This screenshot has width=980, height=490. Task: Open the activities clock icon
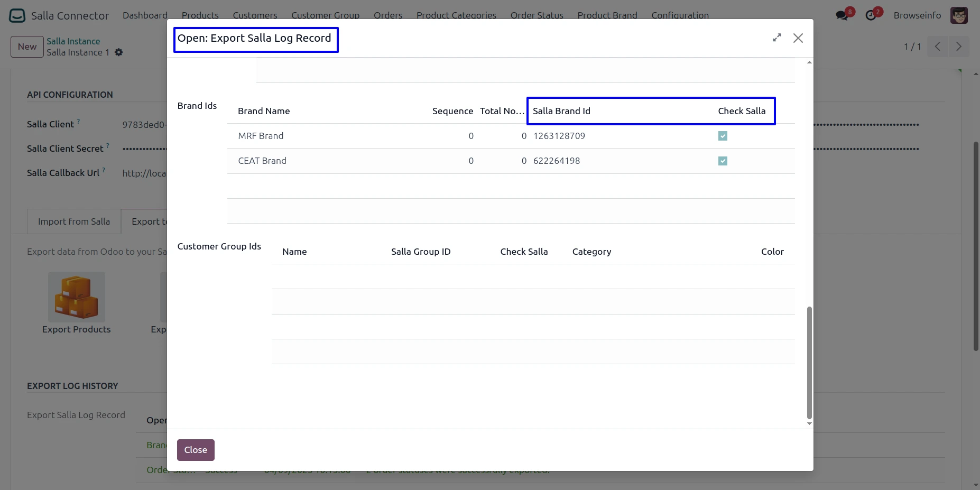[871, 15]
